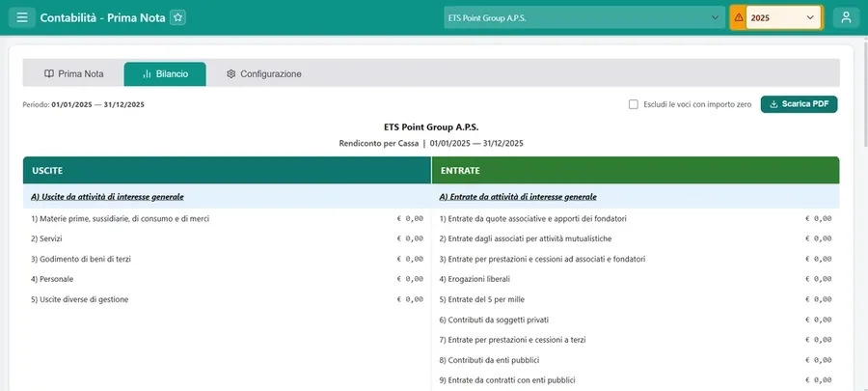Click the 4) Erogazioni liberali row
This screenshot has width=868, height=391.
(636, 279)
